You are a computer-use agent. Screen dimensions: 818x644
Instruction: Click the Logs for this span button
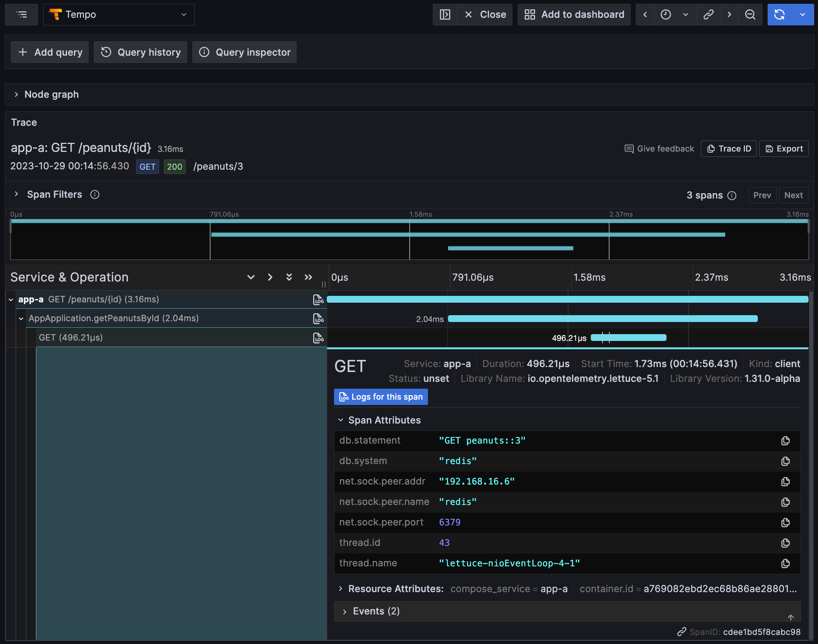pyautogui.click(x=381, y=397)
